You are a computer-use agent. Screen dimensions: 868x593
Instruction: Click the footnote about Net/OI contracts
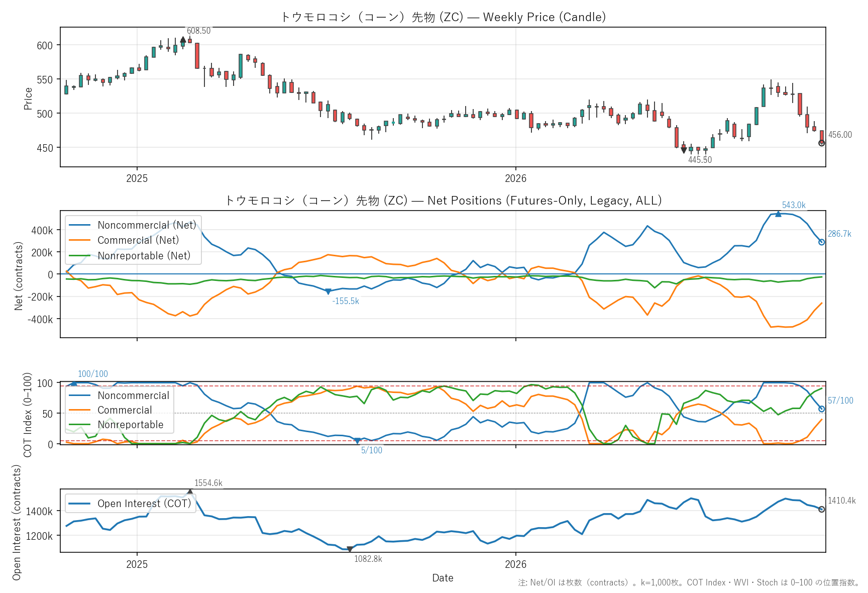coord(689,582)
